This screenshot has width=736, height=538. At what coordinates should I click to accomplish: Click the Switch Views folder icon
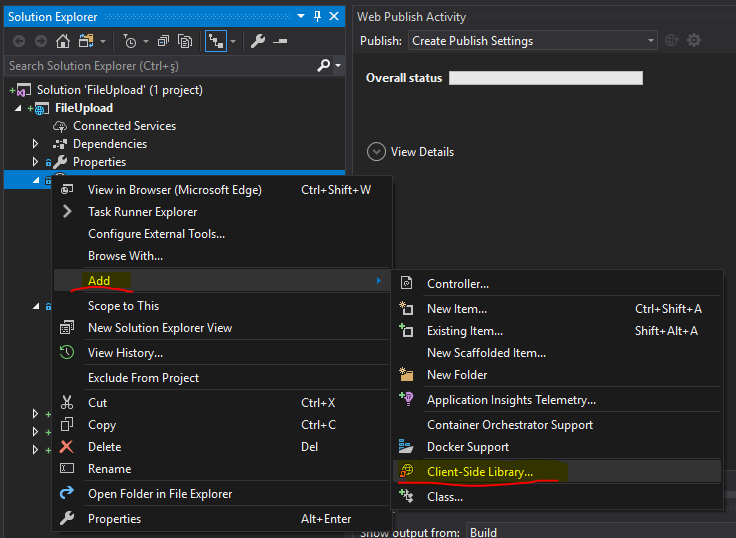click(84, 41)
